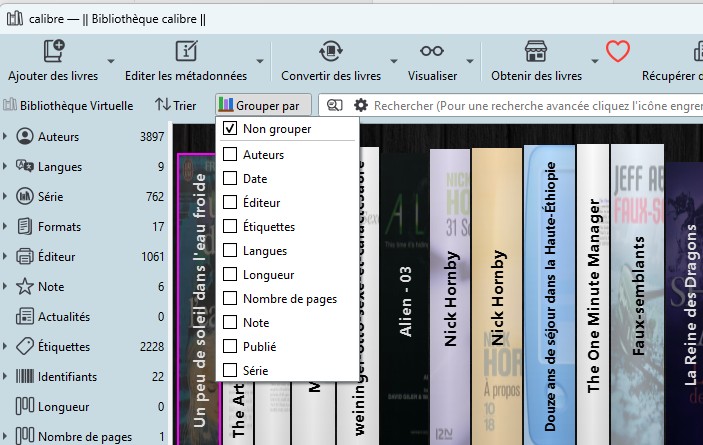
Task: Open advanced search gear icon
Action: tap(361, 105)
